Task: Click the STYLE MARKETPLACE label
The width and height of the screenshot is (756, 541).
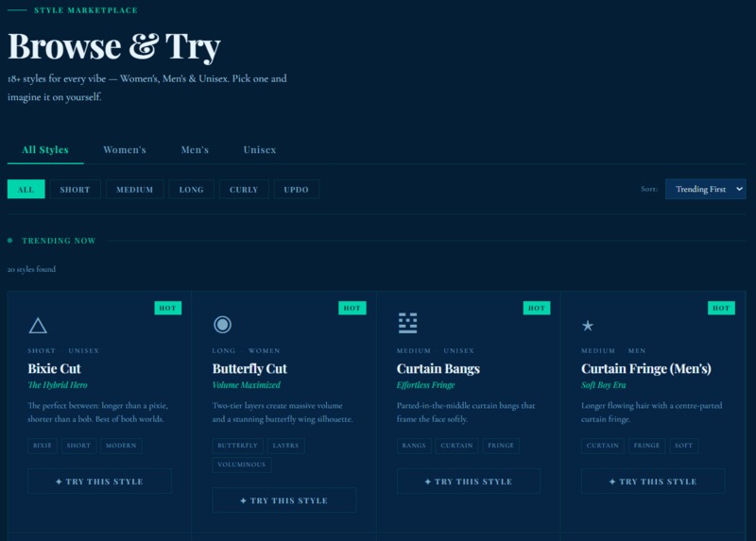Action: tap(86, 10)
